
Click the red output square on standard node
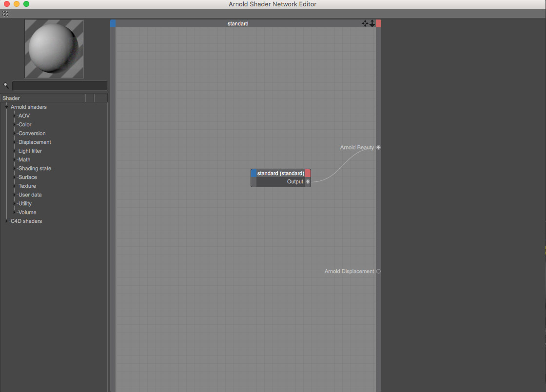[x=308, y=173]
